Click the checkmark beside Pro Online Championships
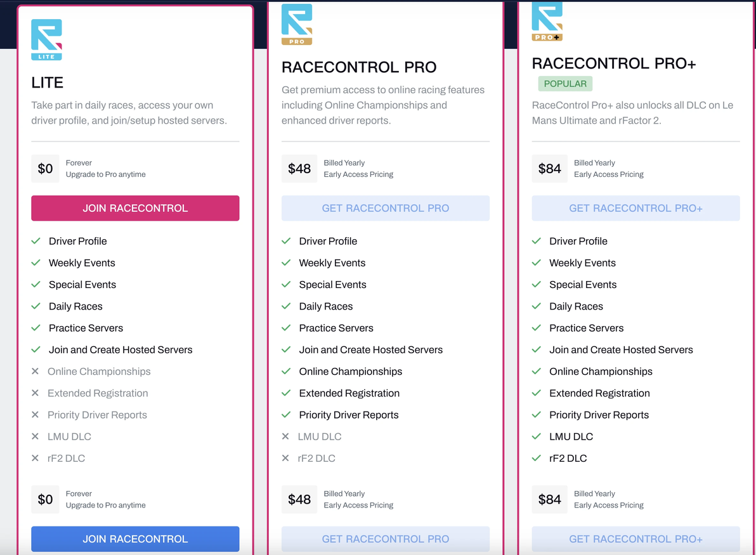Screen dimensions: 756x555 pyautogui.click(x=286, y=372)
